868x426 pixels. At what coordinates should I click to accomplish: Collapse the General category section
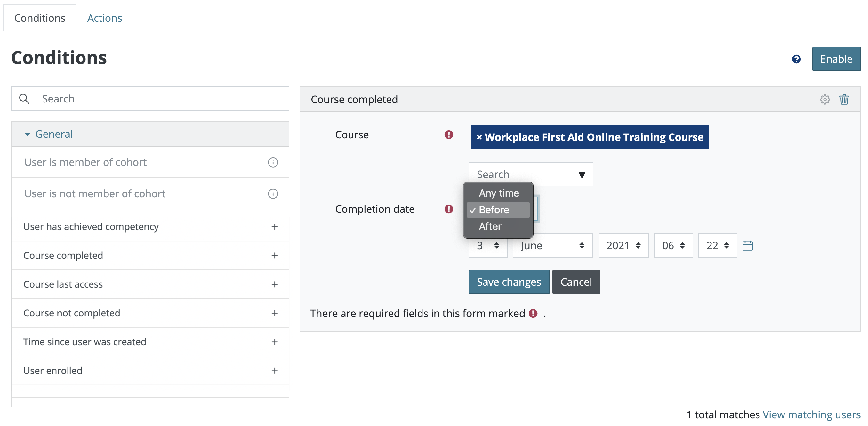(x=27, y=134)
